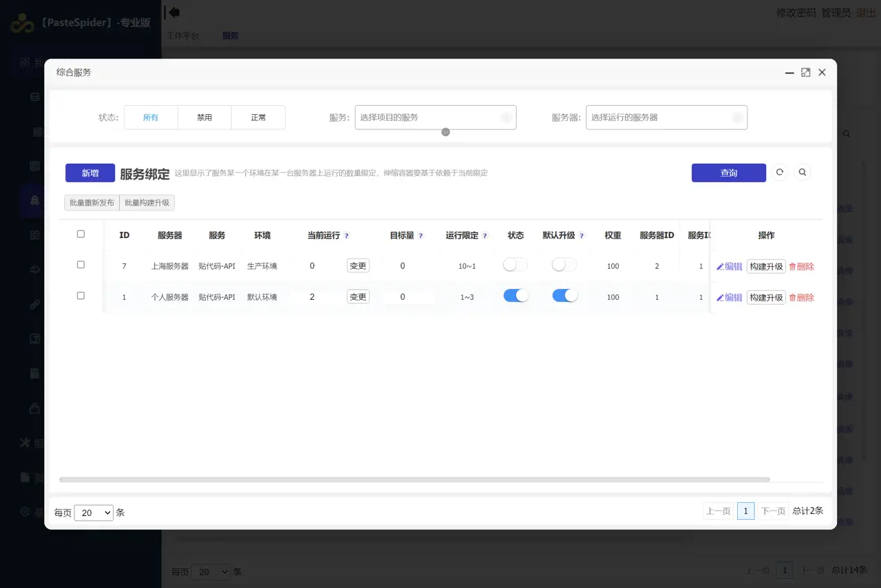The image size is (881, 588).
Task: Click the 权重 column header
Action: click(613, 235)
